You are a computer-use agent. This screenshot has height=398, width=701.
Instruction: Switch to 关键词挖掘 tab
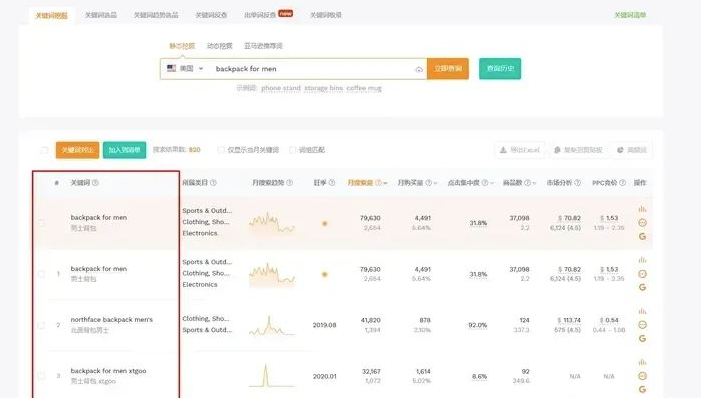51,16
